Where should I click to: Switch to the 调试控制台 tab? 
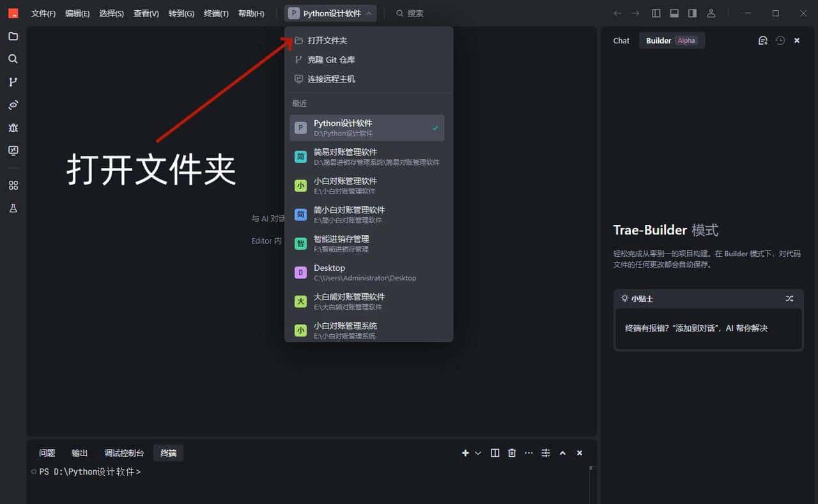[123, 453]
